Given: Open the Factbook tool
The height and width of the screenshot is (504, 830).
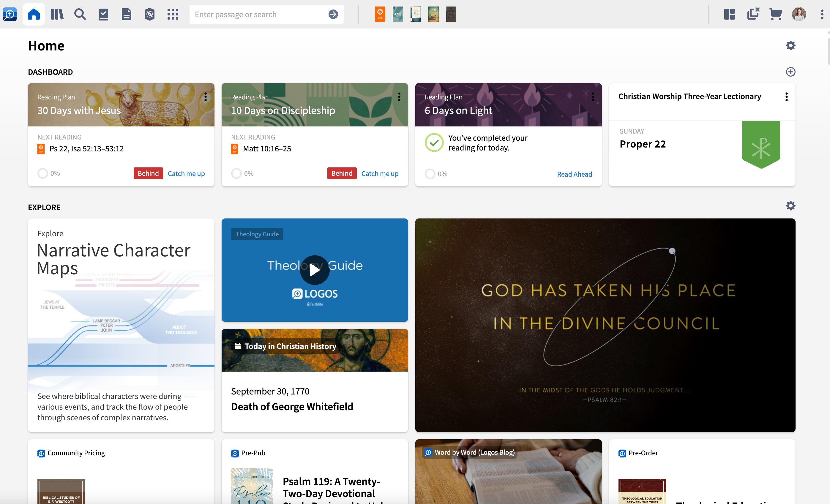Looking at the screenshot, I should [x=149, y=14].
